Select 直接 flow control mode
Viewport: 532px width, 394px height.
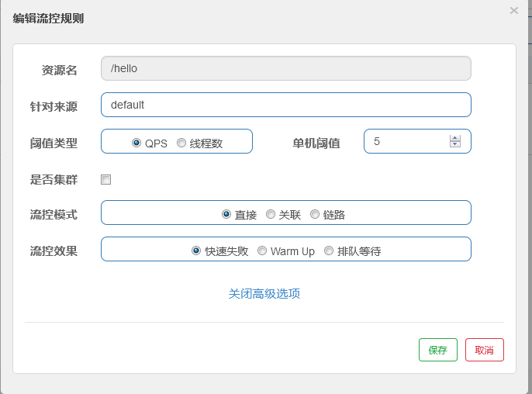click(x=226, y=214)
